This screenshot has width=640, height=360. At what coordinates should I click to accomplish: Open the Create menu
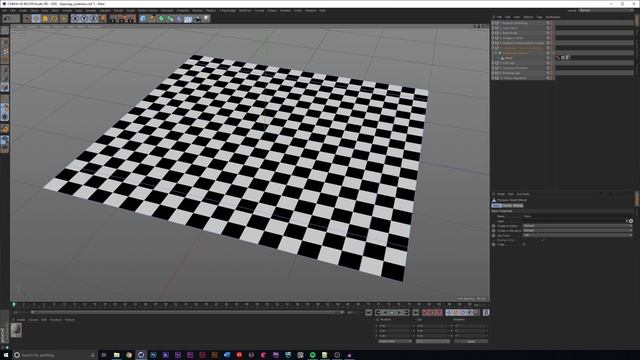click(23, 11)
